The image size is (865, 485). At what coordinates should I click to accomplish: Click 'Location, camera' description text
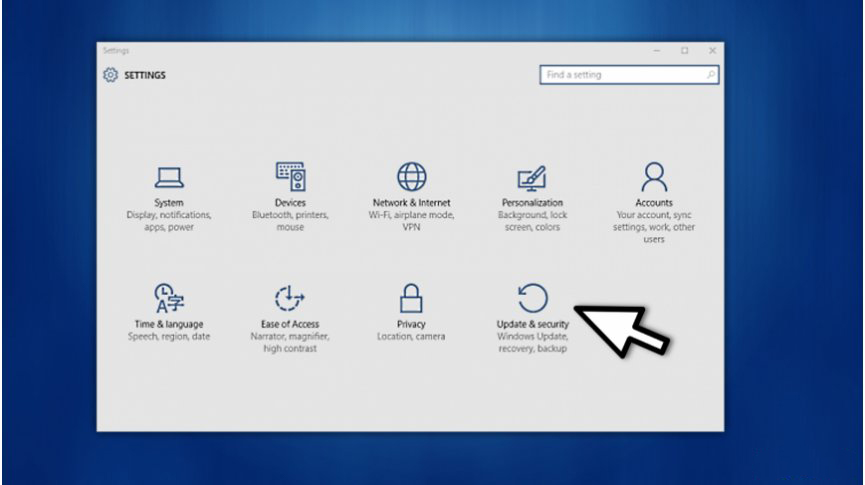[x=411, y=336]
